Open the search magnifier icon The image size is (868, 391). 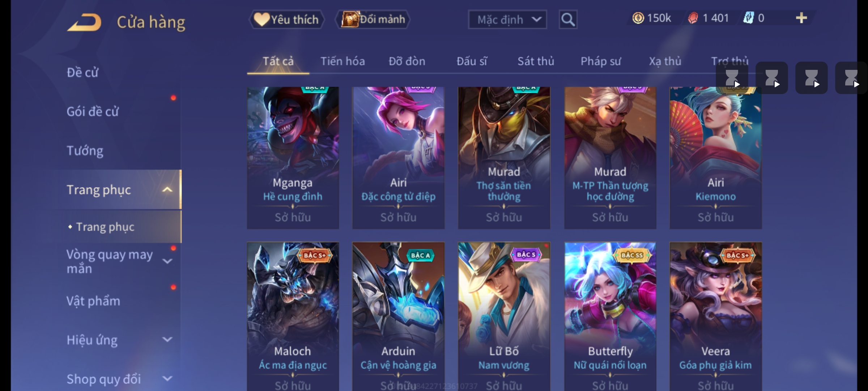pos(568,20)
